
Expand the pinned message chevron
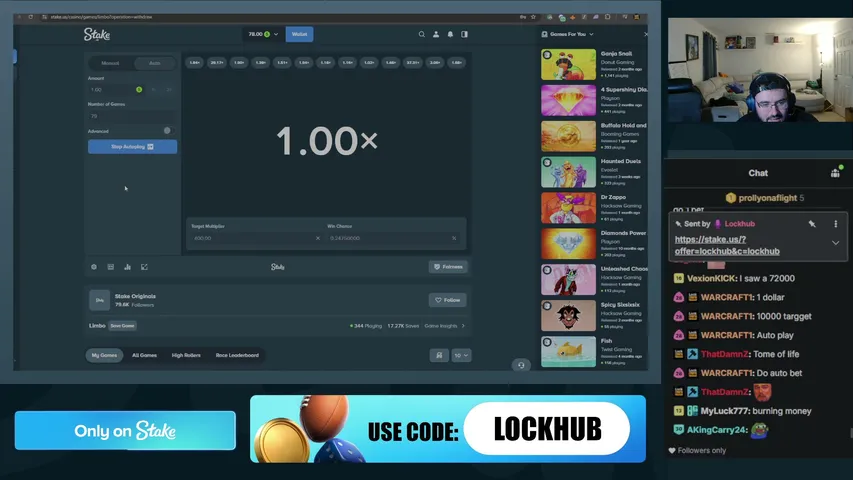tap(835, 243)
